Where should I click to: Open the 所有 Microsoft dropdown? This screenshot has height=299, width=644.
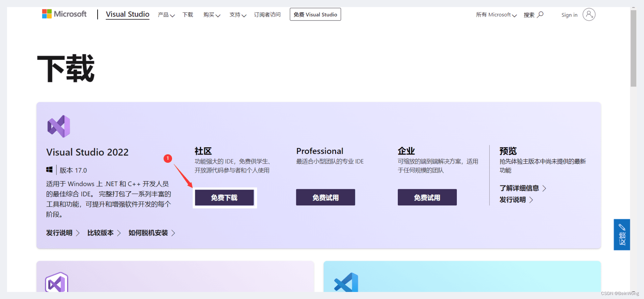(496, 15)
